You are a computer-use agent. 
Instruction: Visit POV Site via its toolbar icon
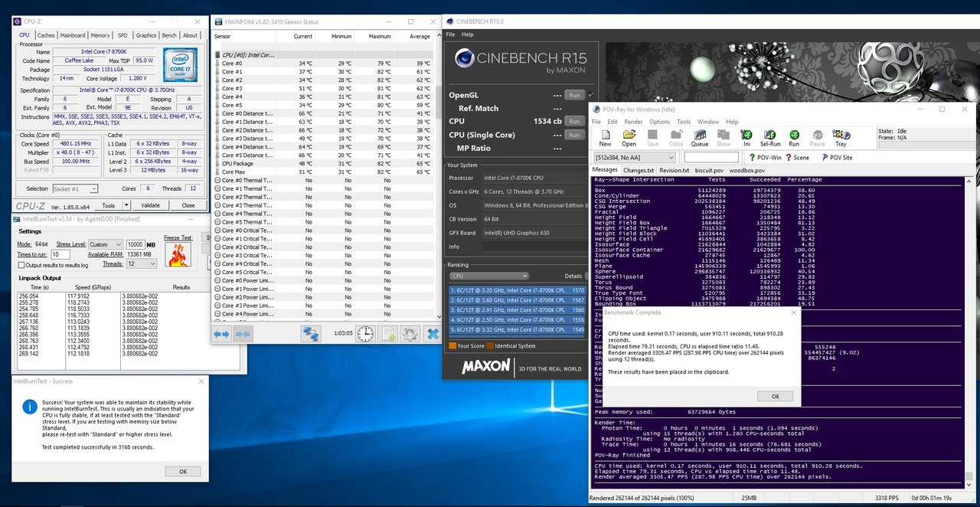[836, 157]
